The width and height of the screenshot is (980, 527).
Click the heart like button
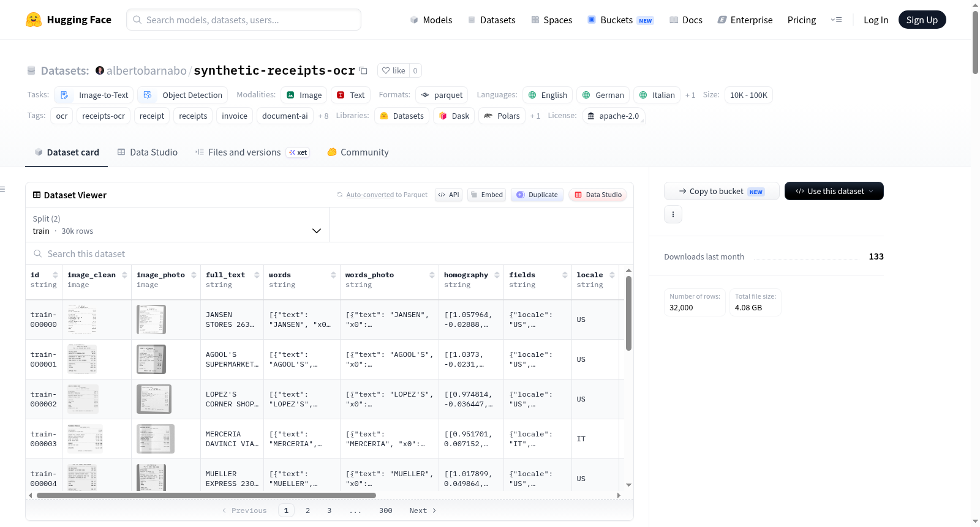pyautogui.click(x=393, y=70)
